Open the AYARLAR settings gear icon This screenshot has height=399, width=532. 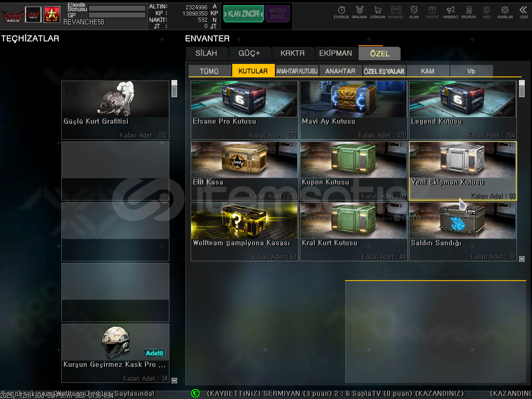pos(505,12)
